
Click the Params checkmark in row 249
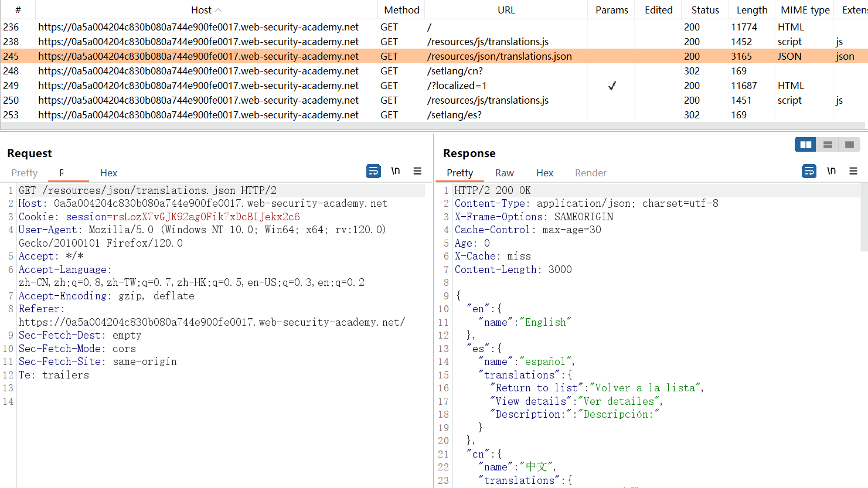point(611,86)
